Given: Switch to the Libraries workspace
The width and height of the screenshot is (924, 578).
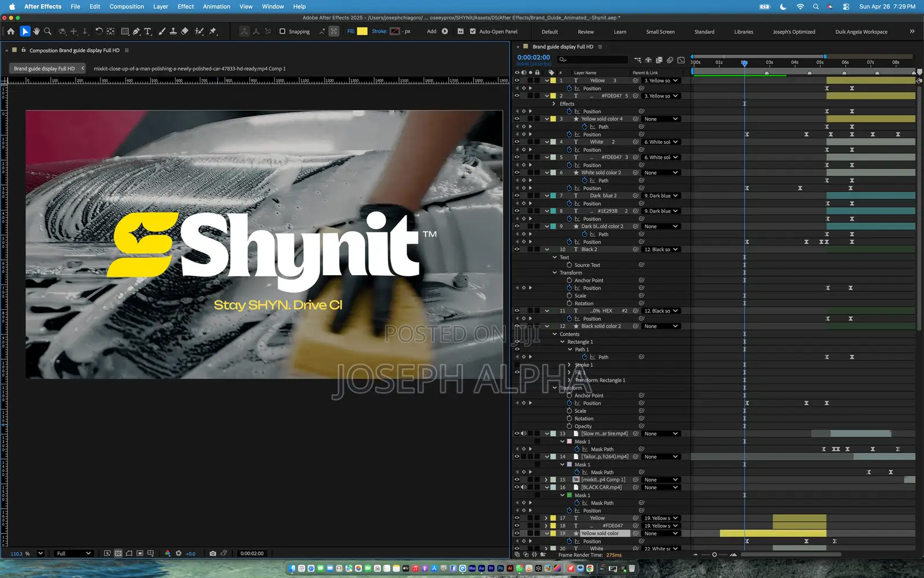Looking at the screenshot, I should click(743, 32).
